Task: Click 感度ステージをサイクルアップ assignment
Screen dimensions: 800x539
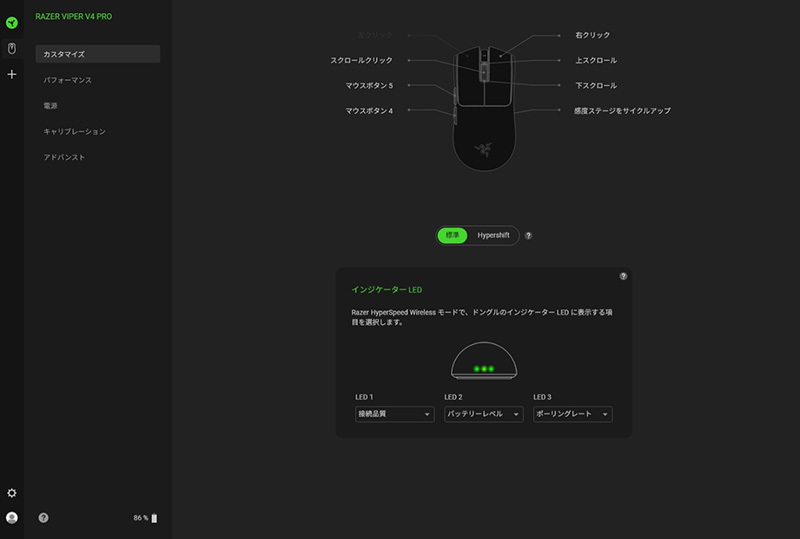Action: [622, 110]
